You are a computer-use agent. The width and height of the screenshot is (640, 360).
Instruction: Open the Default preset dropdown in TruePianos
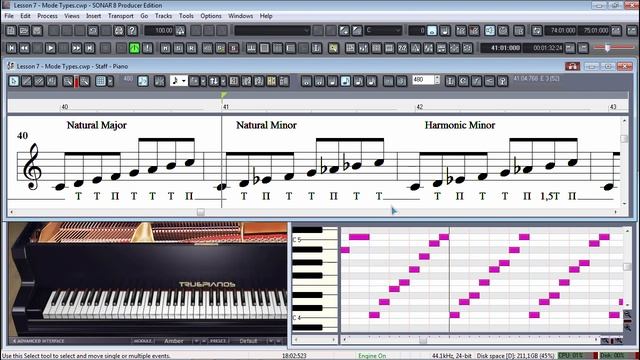click(x=271, y=341)
